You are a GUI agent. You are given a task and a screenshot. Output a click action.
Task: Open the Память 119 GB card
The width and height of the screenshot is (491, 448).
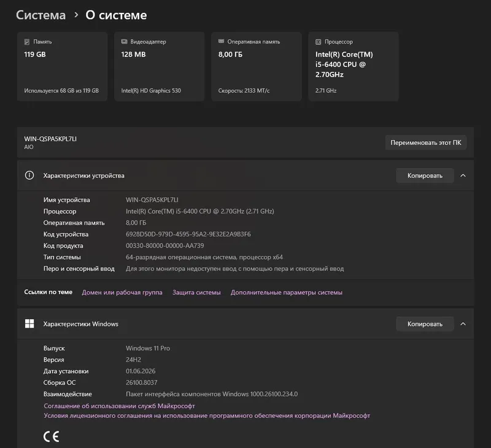63,66
